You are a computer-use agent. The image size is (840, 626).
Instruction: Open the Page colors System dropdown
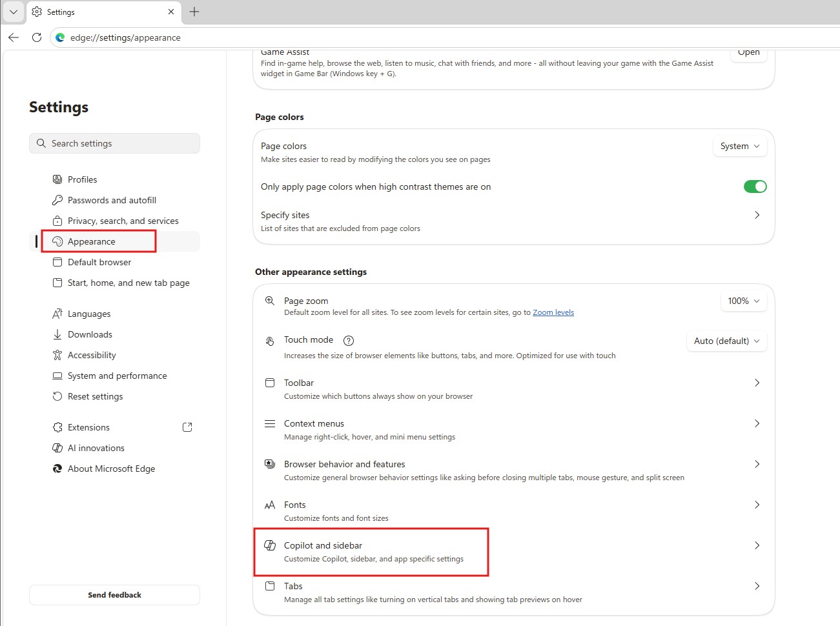(739, 146)
